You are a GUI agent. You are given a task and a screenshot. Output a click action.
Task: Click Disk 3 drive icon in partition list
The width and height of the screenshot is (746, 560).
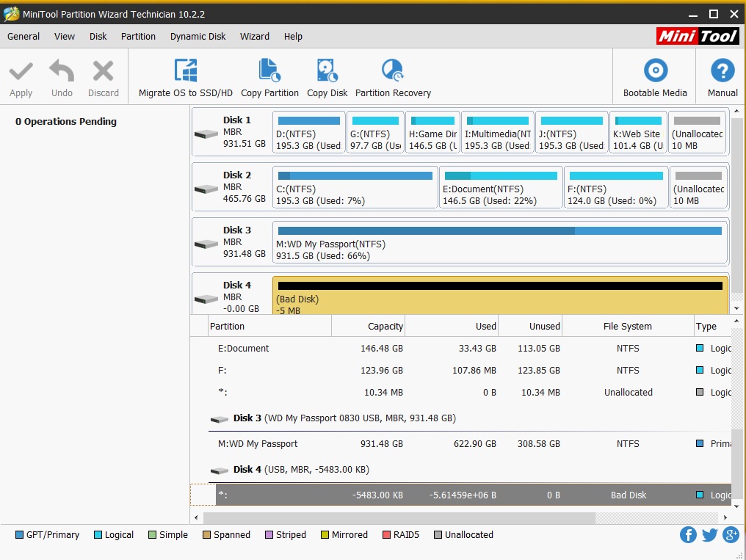pos(220,419)
